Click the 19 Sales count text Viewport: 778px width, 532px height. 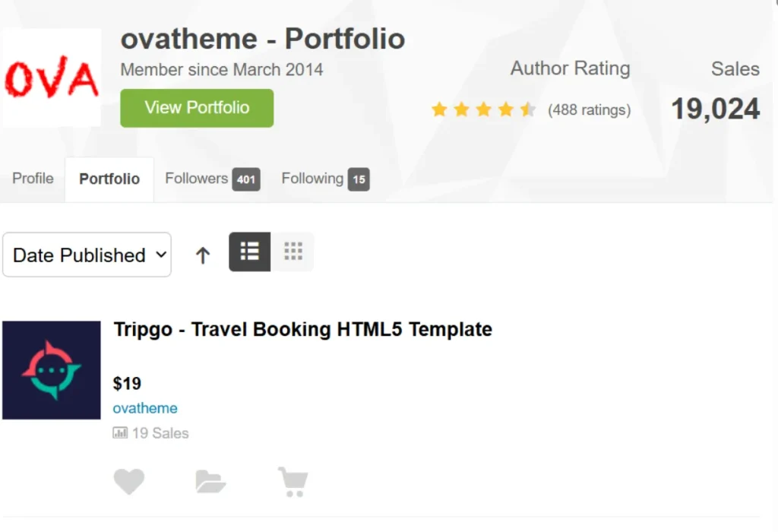click(160, 433)
